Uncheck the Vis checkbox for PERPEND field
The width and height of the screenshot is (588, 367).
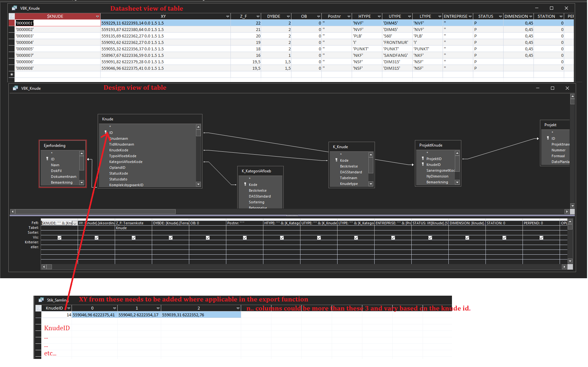(541, 238)
